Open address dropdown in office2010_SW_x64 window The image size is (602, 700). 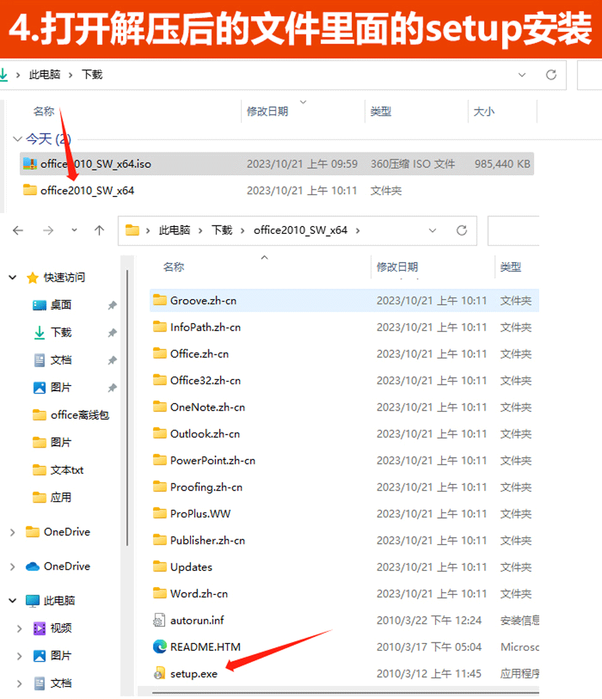tap(432, 230)
